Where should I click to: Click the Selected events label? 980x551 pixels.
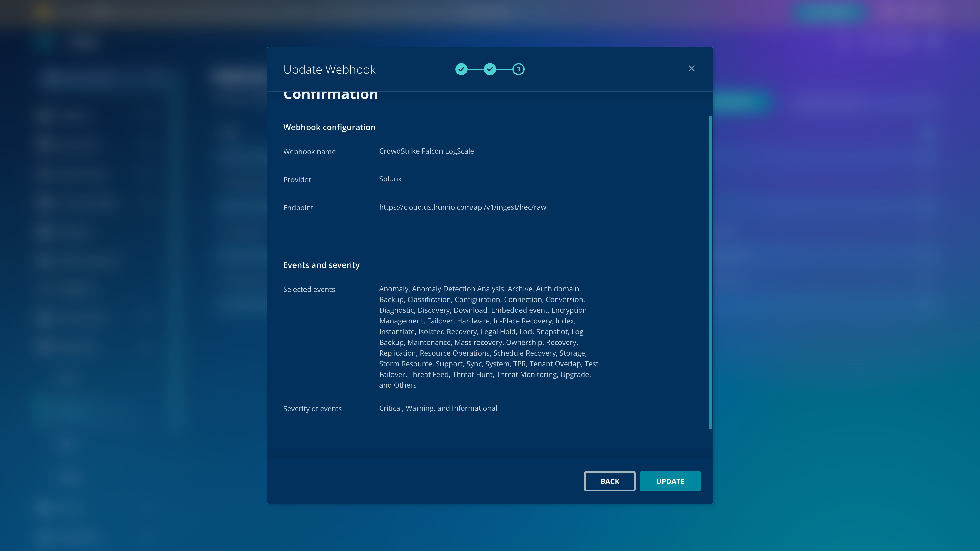(x=309, y=289)
